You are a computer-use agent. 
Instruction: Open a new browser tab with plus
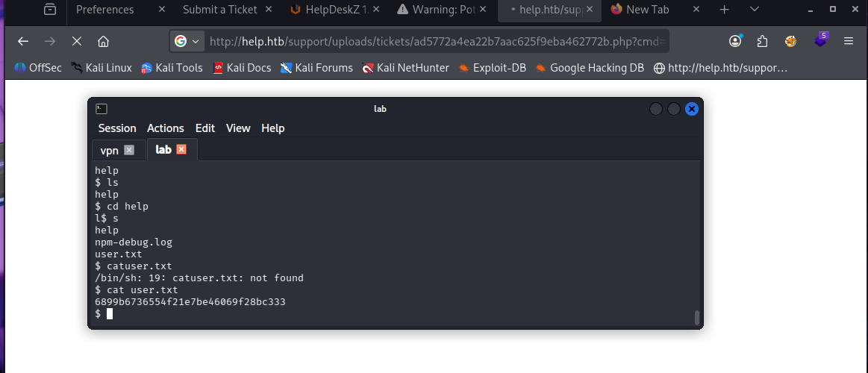point(724,10)
